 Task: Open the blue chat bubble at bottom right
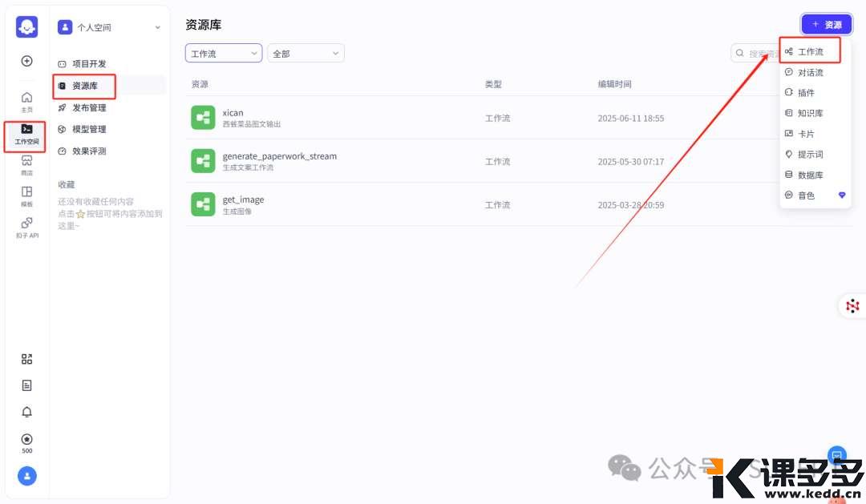click(836, 454)
